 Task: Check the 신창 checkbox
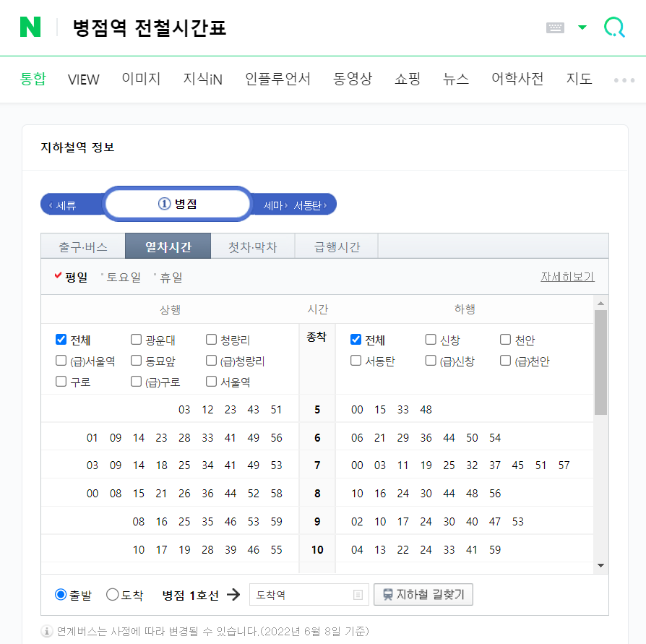click(x=431, y=340)
